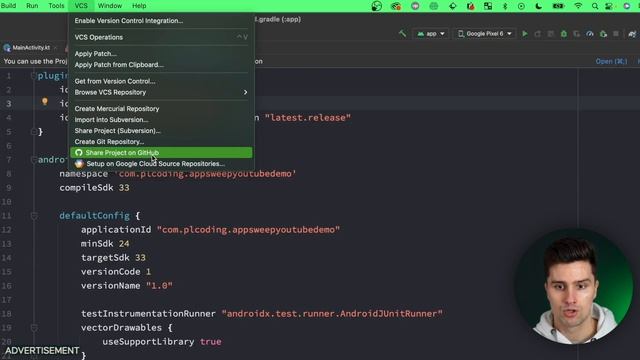This screenshot has width=640, height=360.
Task: Click the lightbulb quick-fix icon on line 3
Action: (x=45, y=101)
